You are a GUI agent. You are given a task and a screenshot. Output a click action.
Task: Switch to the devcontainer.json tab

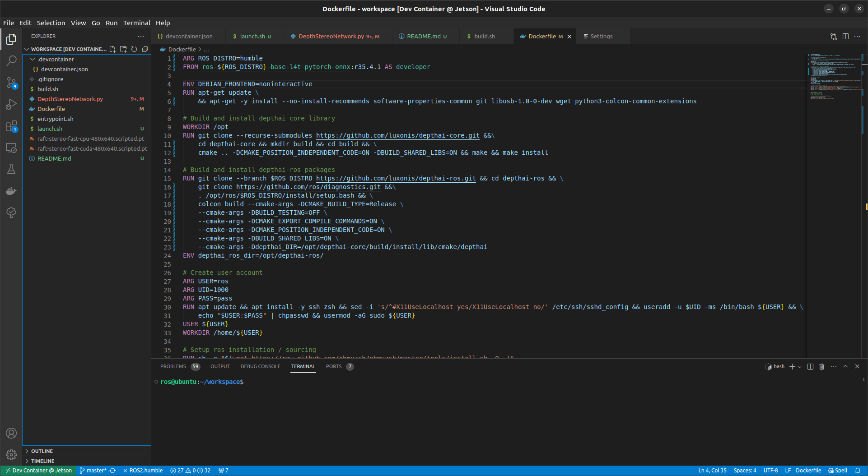189,37
